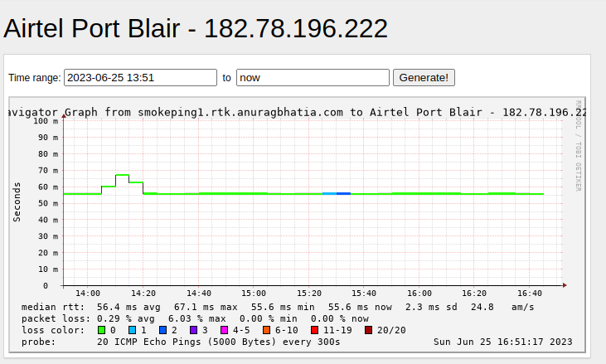Click the light blue loss color 1 swatch
606x364 pixels.
tap(132, 330)
